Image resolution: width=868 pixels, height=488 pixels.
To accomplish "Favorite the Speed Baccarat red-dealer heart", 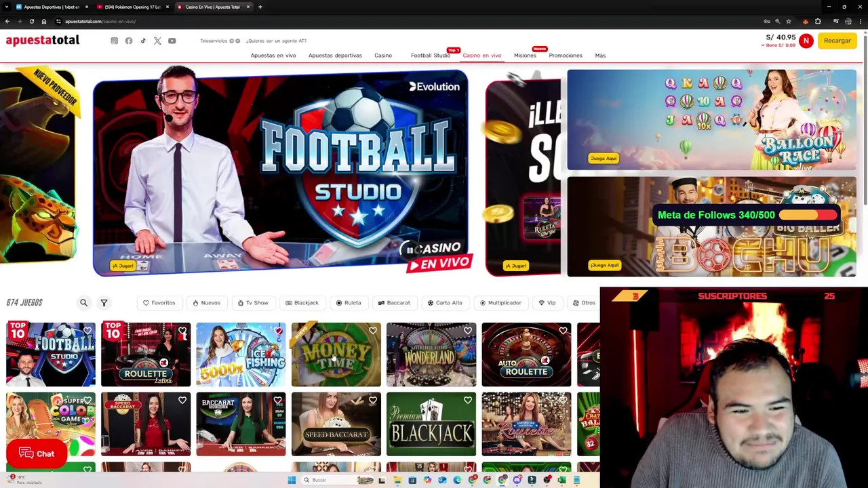I will tap(182, 401).
